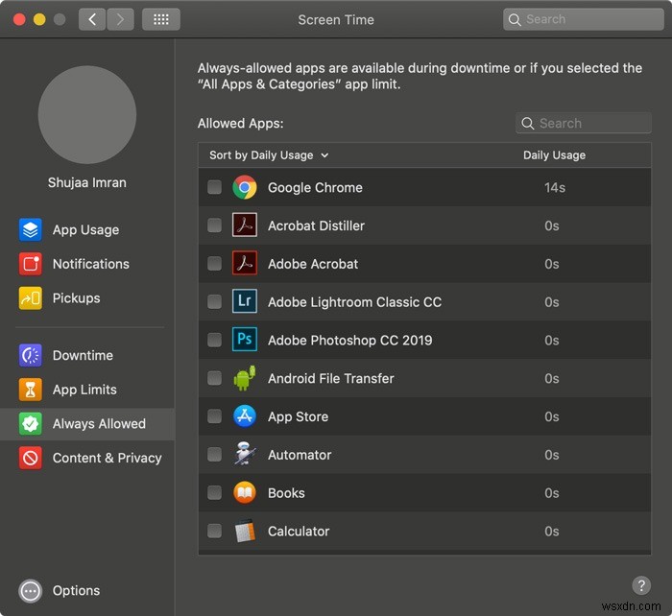Click the Google Chrome app icon
672x616 pixels.
[x=245, y=187]
